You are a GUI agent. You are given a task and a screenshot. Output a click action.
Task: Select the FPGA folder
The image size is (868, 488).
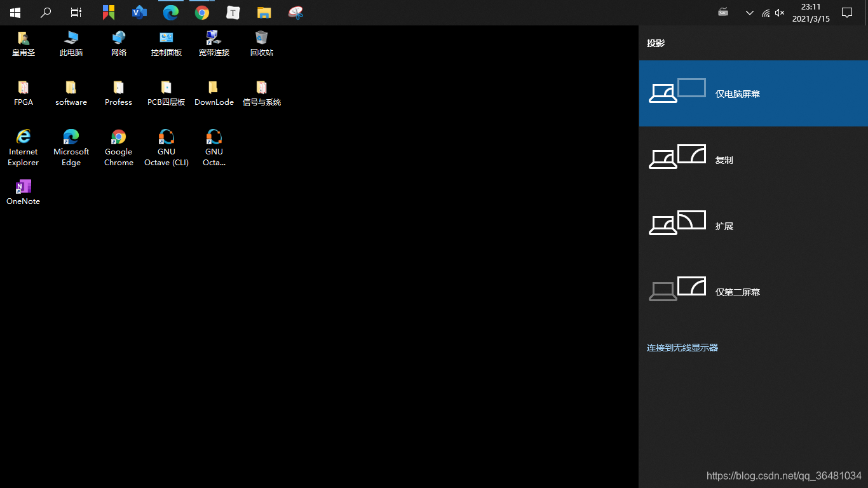point(24,93)
